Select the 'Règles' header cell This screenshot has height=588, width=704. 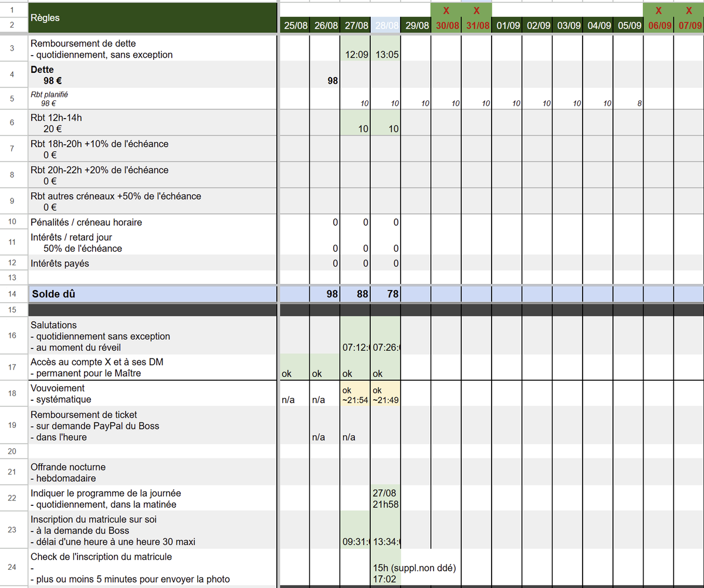[x=153, y=18]
